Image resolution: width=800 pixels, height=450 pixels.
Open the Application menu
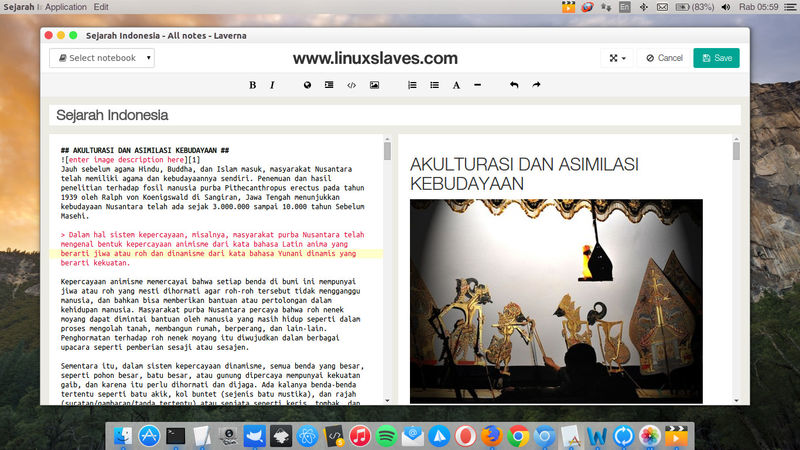(66, 7)
